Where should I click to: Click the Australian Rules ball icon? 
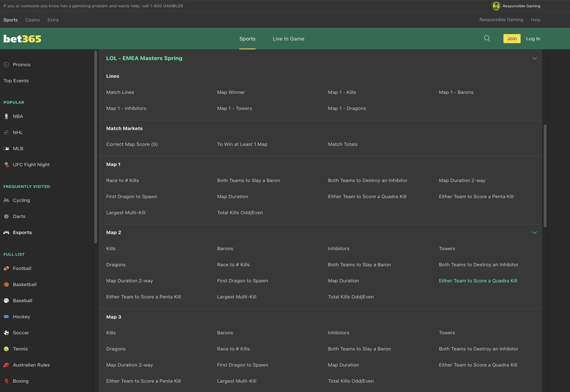click(x=6, y=365)
